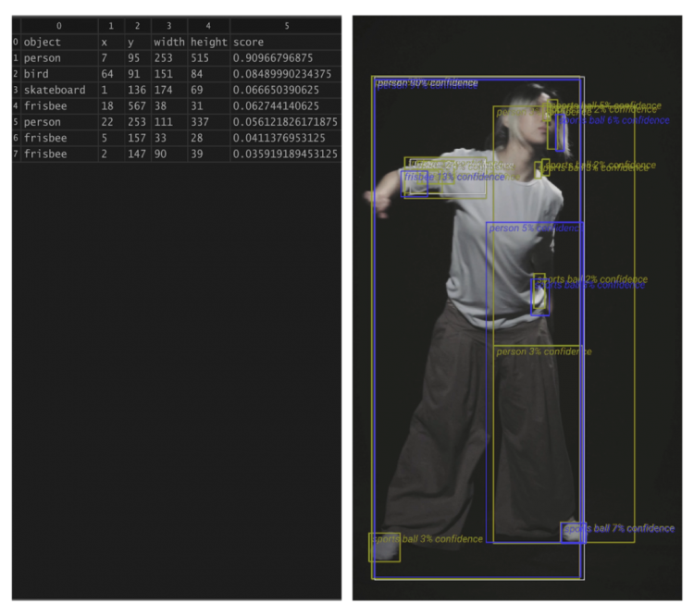Viewport: 694px width, 616px height.
Task: Select the width cell with value 253
Action: click(169, 58)
